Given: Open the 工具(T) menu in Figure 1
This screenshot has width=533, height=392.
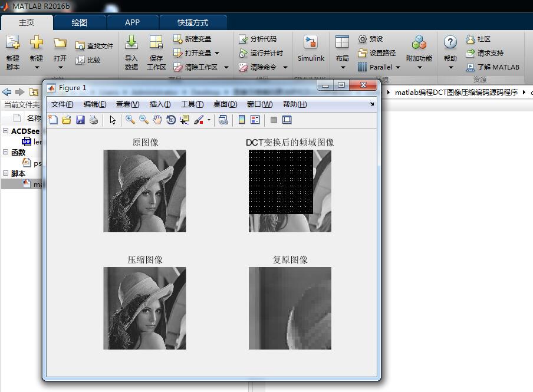Looking at the screenshot, I should [192, 104].
